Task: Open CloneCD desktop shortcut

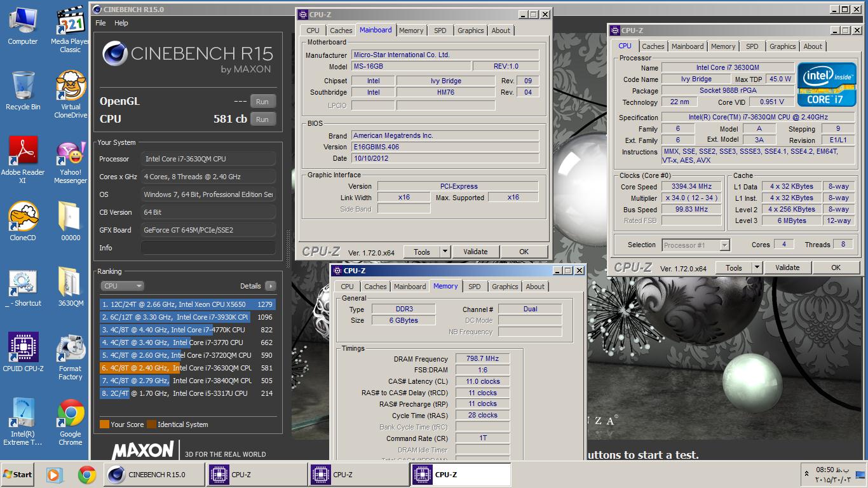Action: tap(23, 222)
